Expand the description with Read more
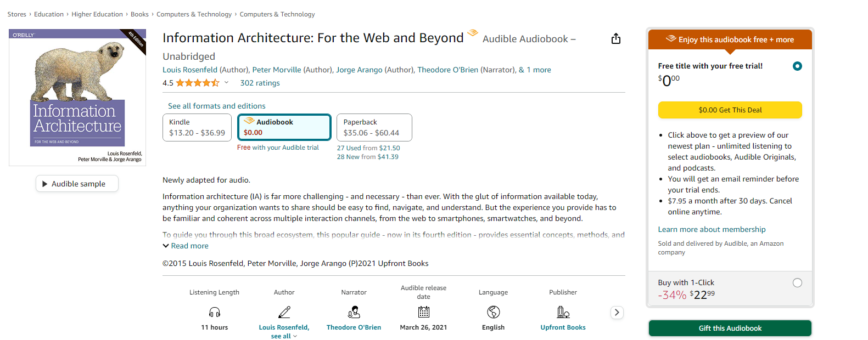Image resolution: width=868 pixels, height=340 pixels. point(186,246)
